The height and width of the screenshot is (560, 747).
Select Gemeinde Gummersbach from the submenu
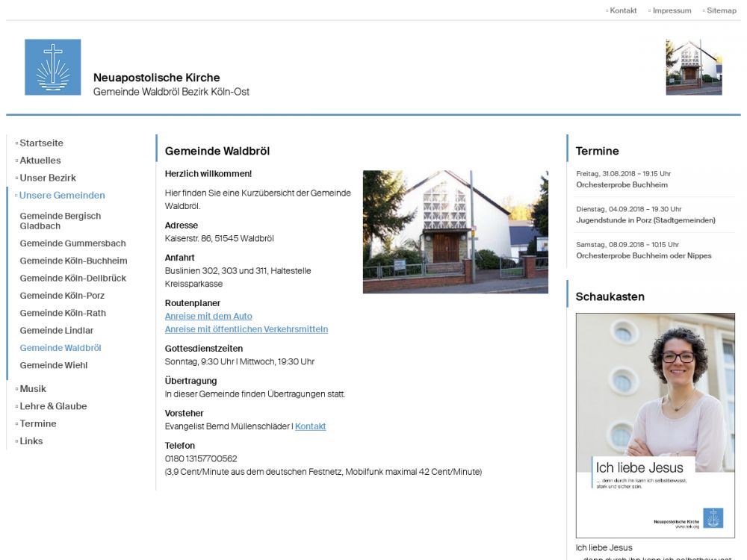(x=72, y=243)
